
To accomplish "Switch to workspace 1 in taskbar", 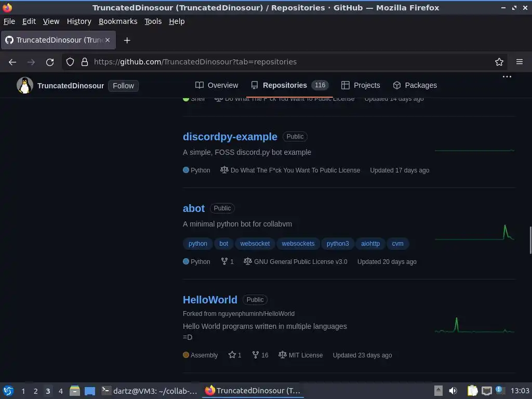I will pos(23,391).
